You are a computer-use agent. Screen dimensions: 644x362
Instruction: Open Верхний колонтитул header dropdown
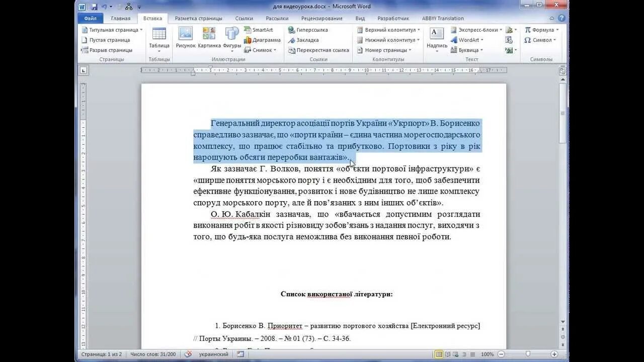click(x=388, y=30)
